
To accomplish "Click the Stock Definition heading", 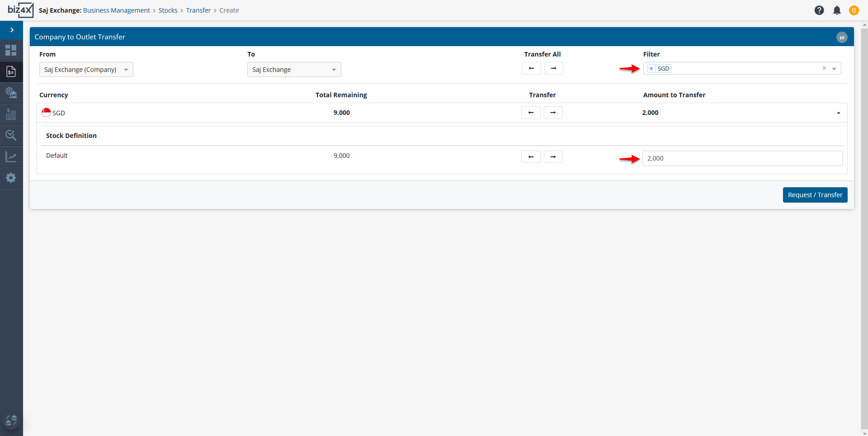I will coord(71,136).
